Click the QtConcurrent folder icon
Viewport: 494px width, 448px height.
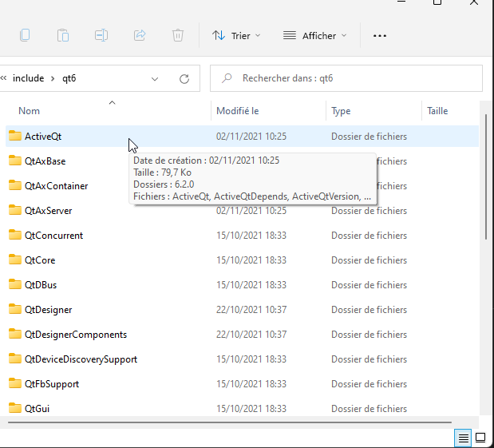point(15,235)
